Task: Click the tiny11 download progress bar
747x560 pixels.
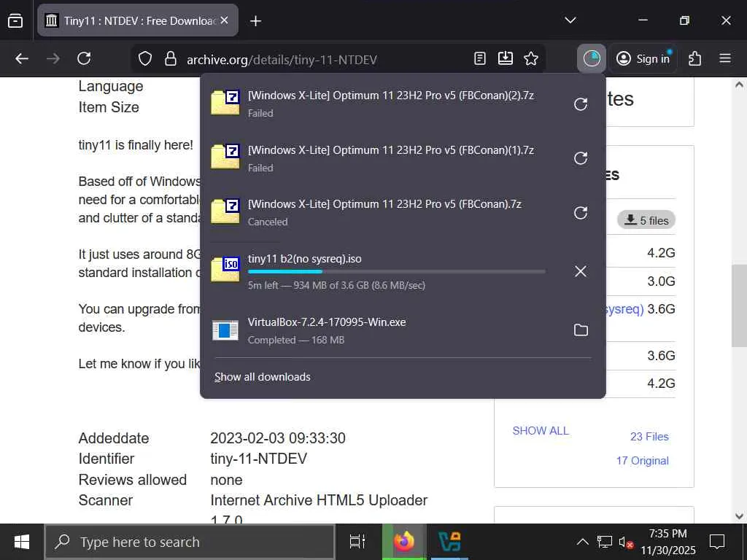Action: tap(396, 272)
